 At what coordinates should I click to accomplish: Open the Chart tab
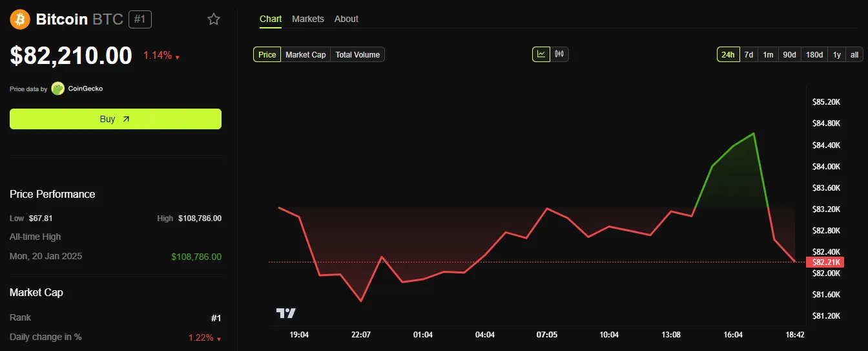(271, 19)
